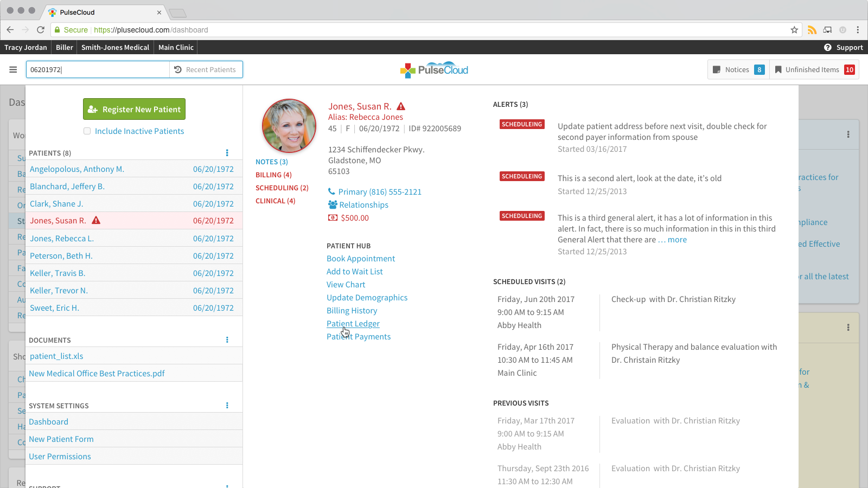Click Register New Patient button

134,109
